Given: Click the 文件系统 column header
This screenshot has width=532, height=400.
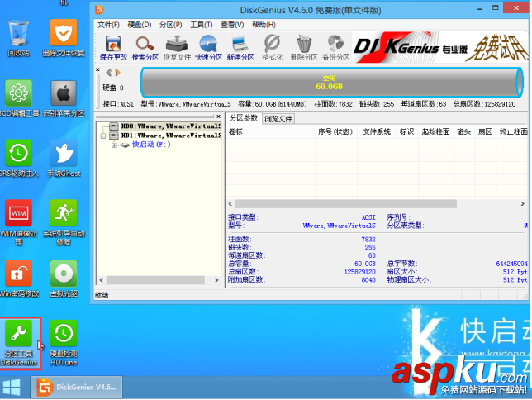Looking at the screenshot, I should click(377, 131).
